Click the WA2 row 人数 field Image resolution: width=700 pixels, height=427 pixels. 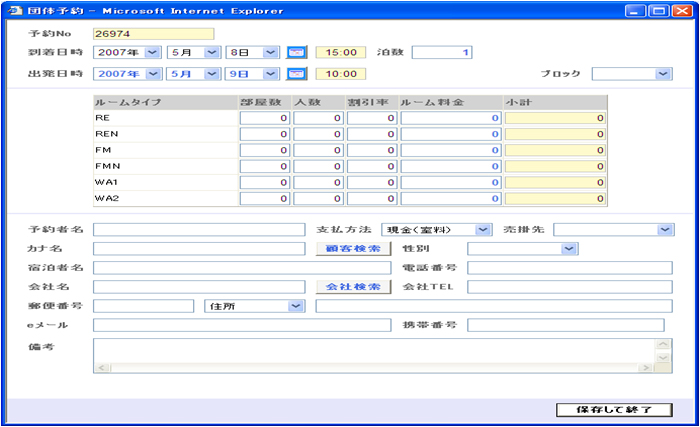pos(318,198)
